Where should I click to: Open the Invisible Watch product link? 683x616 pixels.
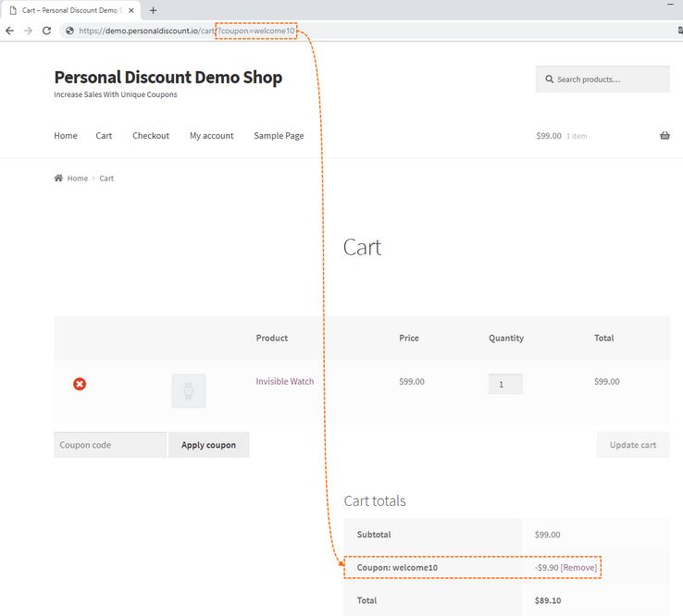285,381
